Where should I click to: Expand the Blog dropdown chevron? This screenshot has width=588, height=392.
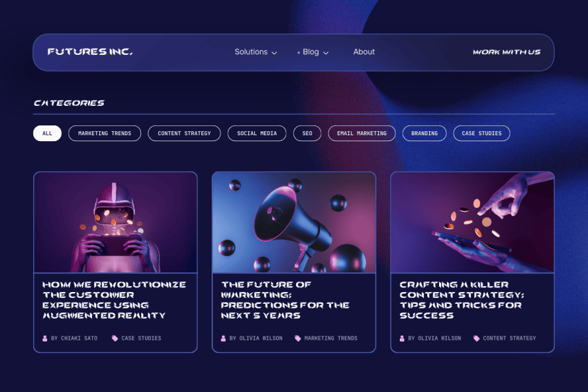point(326,53)
